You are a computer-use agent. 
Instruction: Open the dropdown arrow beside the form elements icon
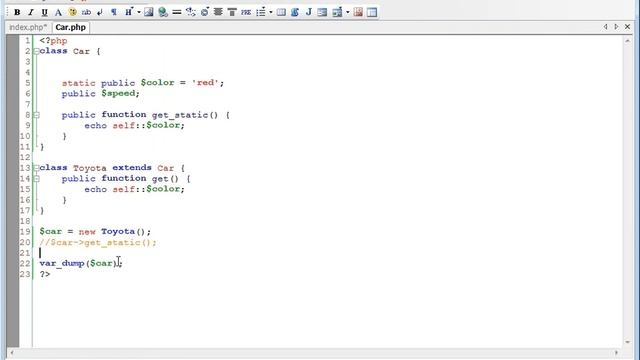click(x=347, y=12)
